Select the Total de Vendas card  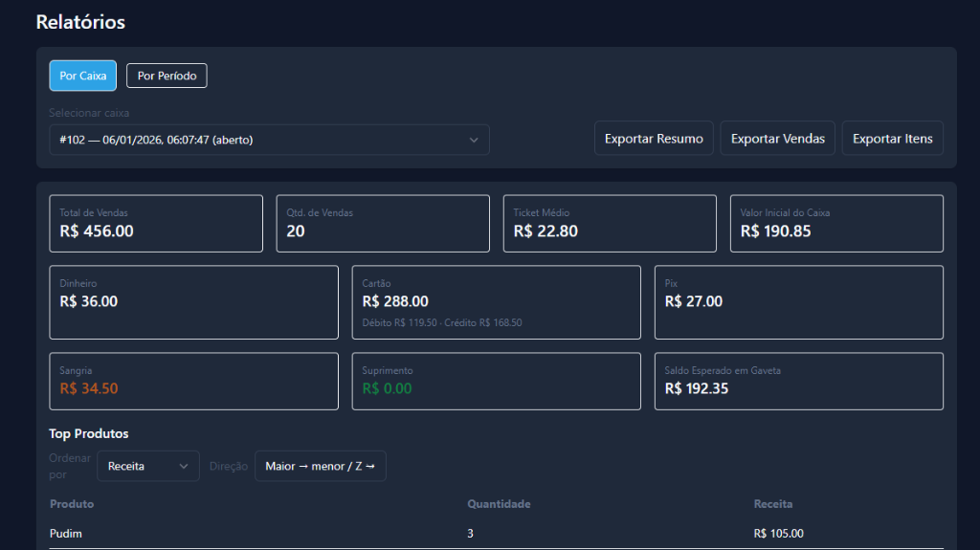pyautogui.click(x=156, y=224)
